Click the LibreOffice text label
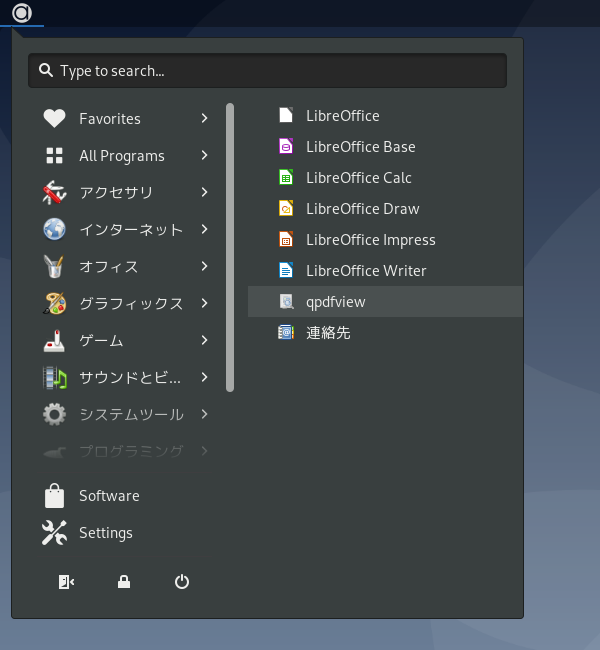600x650 pixels. pos(343,116)
